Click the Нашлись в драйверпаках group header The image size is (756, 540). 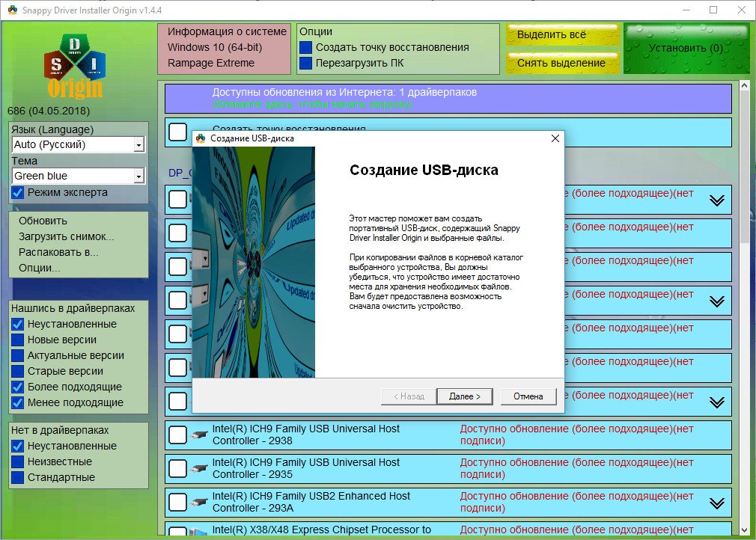tap(73, 308)
